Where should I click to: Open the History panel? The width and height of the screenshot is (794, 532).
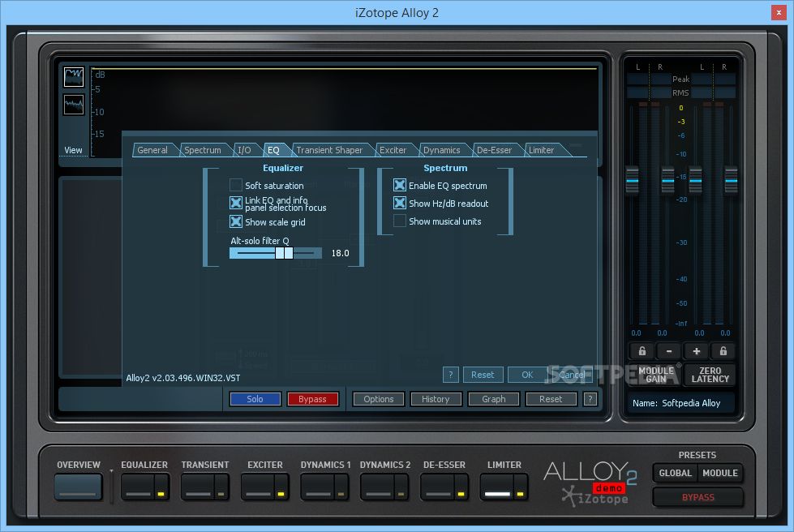coord(436,399)
